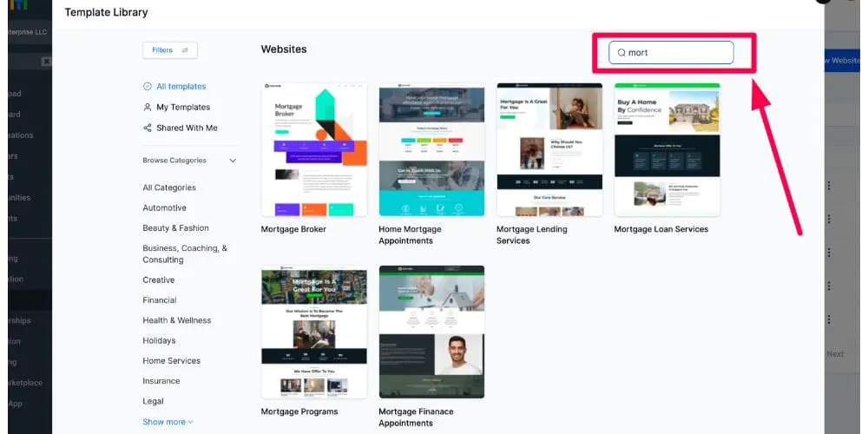Click the 'Home Mortgage Appointments' title text
The image size is (868, 434).
coord(411,234)
